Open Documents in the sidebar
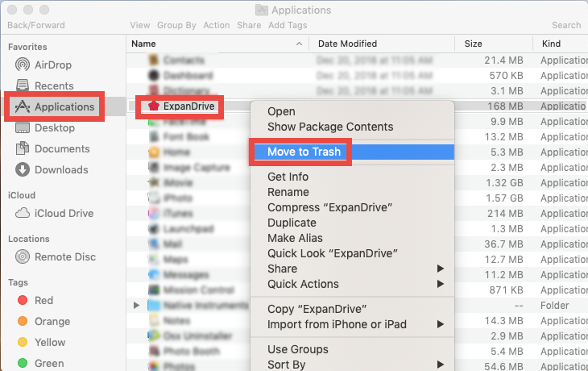588x371 pixels. [52, 149]
